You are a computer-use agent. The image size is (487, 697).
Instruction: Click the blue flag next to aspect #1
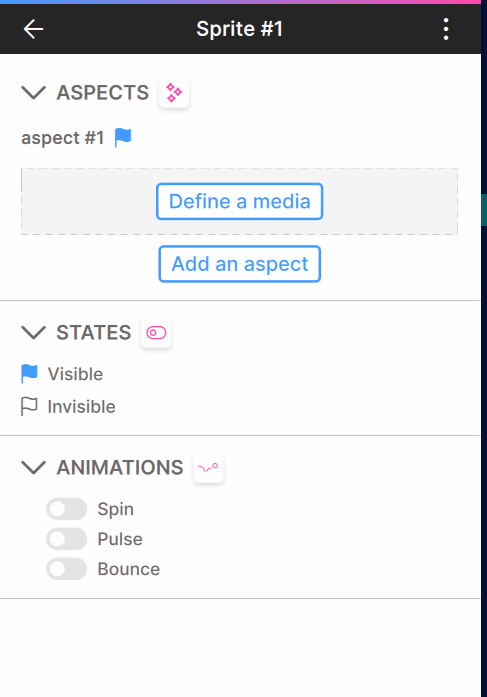pos(123,137)
